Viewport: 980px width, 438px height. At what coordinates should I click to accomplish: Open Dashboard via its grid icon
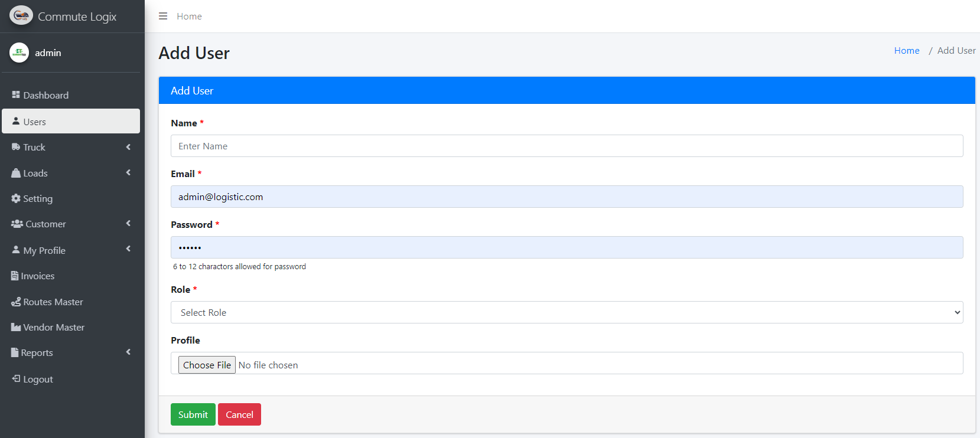coord(16,95)
